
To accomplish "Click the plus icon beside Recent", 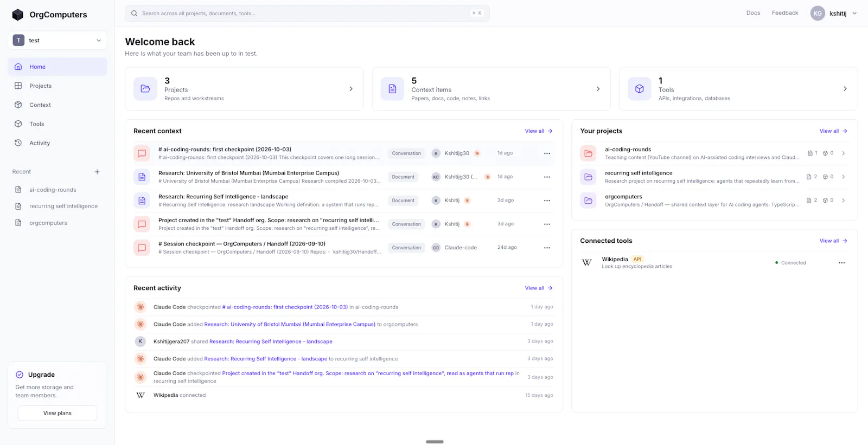I will (97, 172).
